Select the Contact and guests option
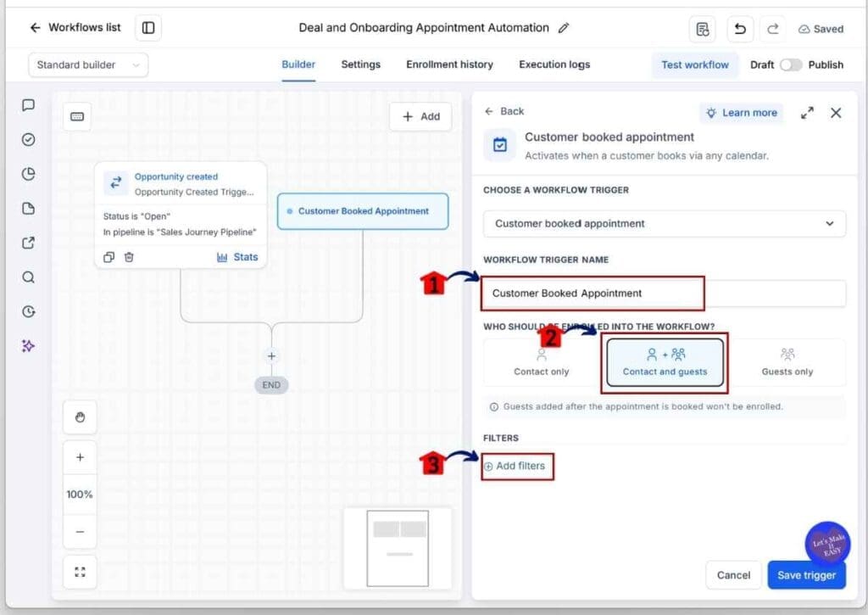This screenshot has width=868, height=615. 665,362
